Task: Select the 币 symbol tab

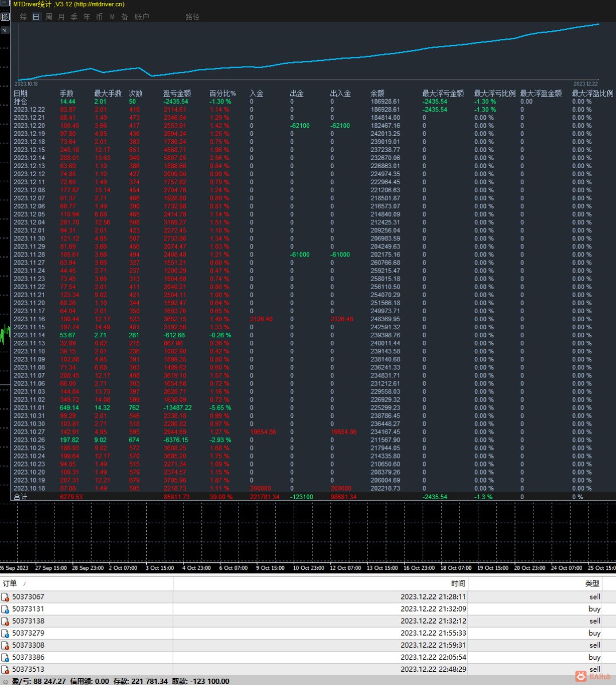Action: click(100, 17)
